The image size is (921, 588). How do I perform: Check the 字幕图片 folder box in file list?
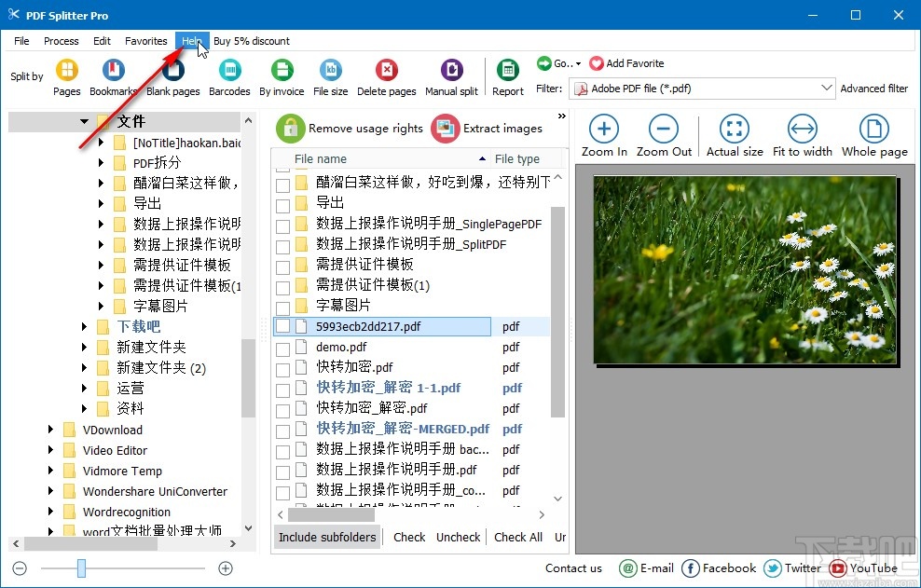pos(282,307)
